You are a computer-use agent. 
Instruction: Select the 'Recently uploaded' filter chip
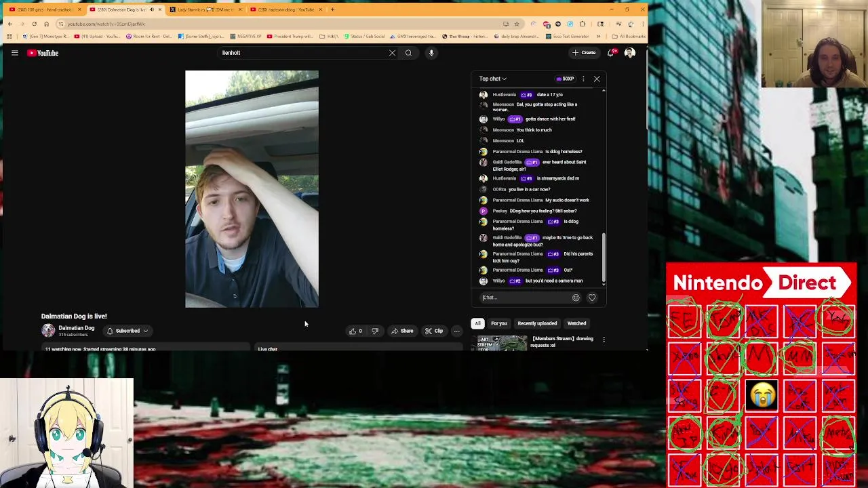tap(537, 323)
